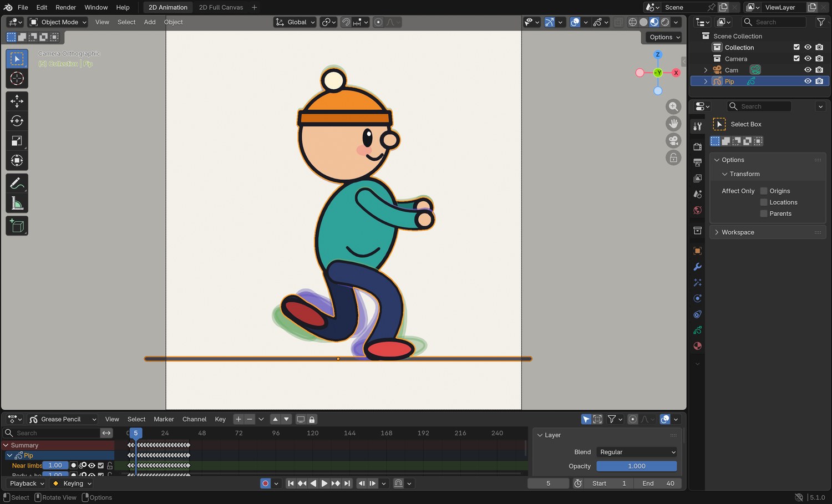Toggle Near limbs layer lock icon
The width and height of the screenshot is (832, 504).
tap(110, 466)
